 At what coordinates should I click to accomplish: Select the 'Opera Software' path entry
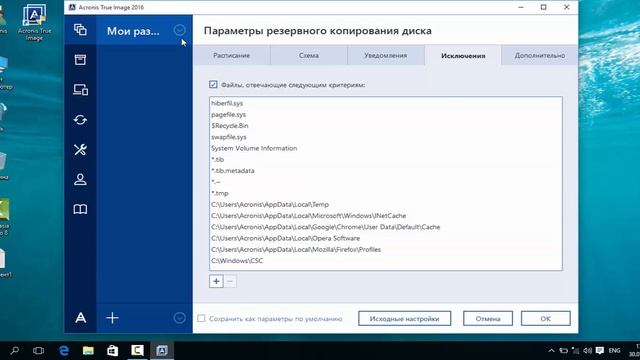[386, 238]
